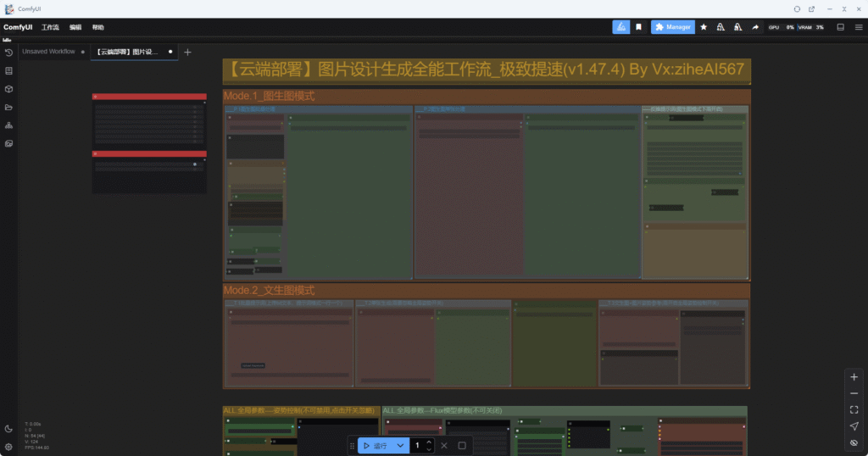The height and width of the screenshot is (456, 868).
Task: Toggle link visibility eye icon
Action: [x=854, y=442]
